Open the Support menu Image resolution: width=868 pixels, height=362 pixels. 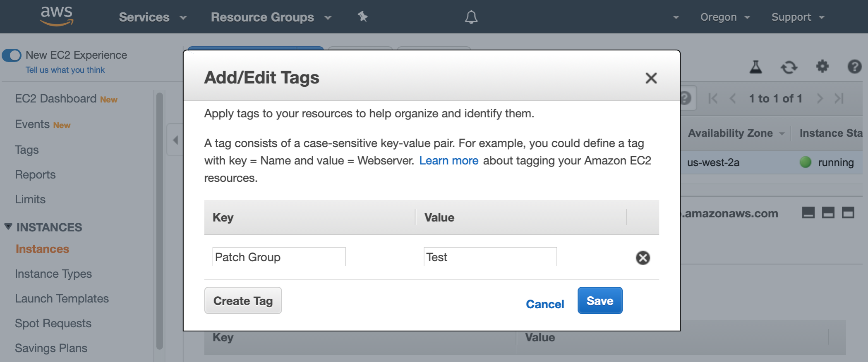798,17
